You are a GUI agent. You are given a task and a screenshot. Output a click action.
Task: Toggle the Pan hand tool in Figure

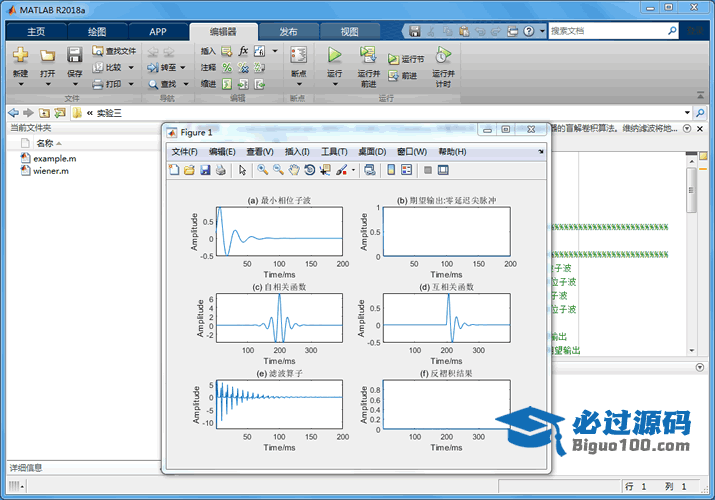coord(294,170)
